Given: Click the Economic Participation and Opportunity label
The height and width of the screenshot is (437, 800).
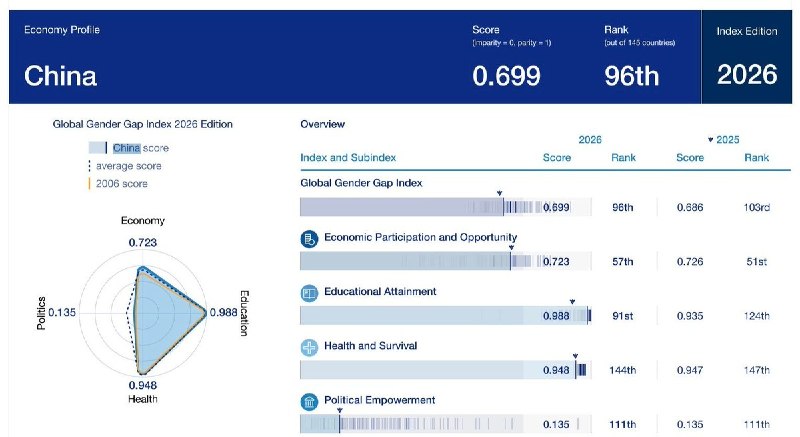Looking at the screenshot, I should [x=420, y=237].
